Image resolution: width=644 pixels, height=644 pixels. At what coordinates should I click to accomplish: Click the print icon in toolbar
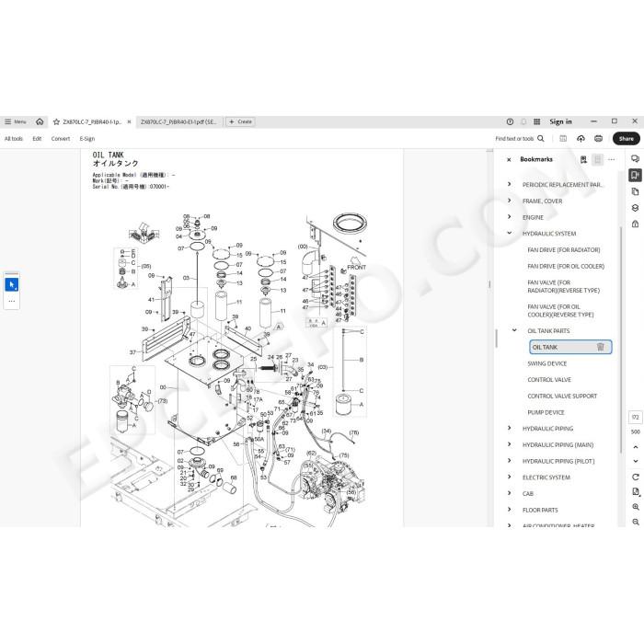pos(598,139)
